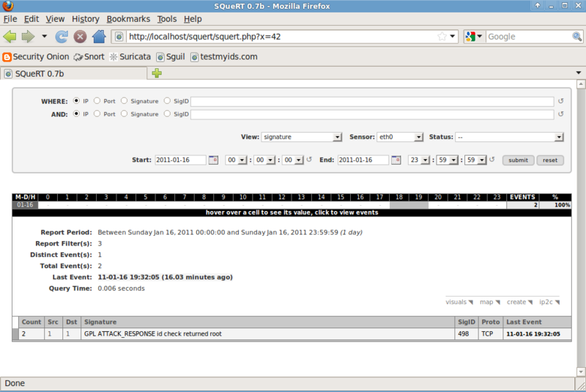Open the Start second dropdown
Viewport: 586px width, 392px height.
point(292,160)
